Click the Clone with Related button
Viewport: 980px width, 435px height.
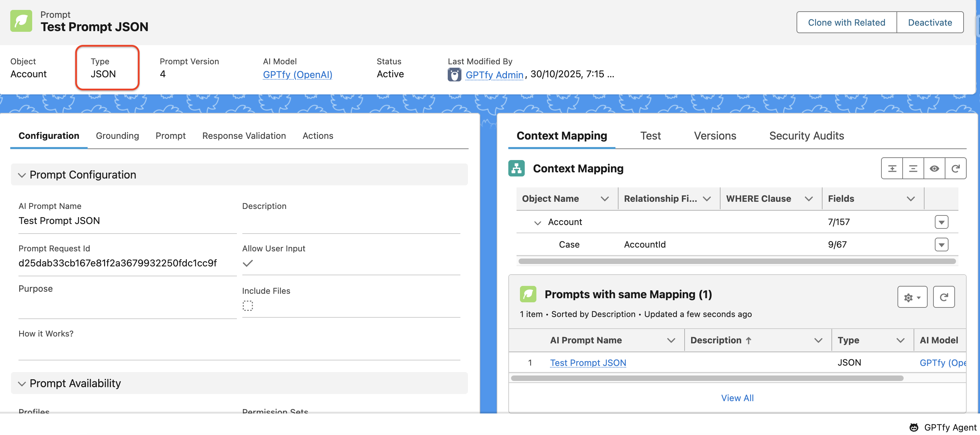click(x=846, y=23)
